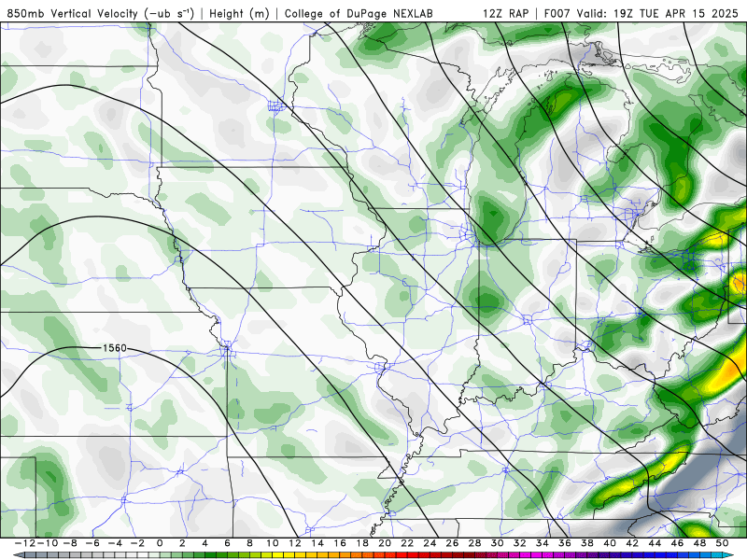Image resolution: width=747 pixels, height=560 pixels.
Task: Click the '12Z RAP' model label
Action: 505,14
